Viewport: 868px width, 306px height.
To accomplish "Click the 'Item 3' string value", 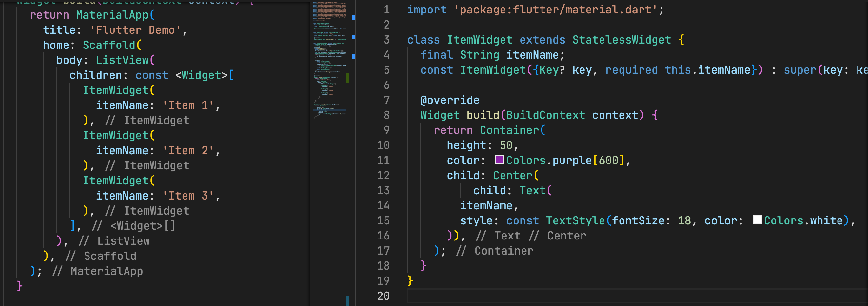I will 188,196.
